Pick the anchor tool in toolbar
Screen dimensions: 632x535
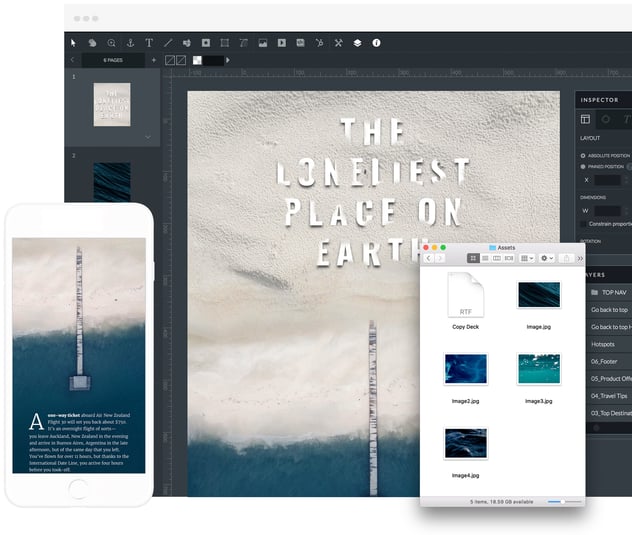coord(129,43)
